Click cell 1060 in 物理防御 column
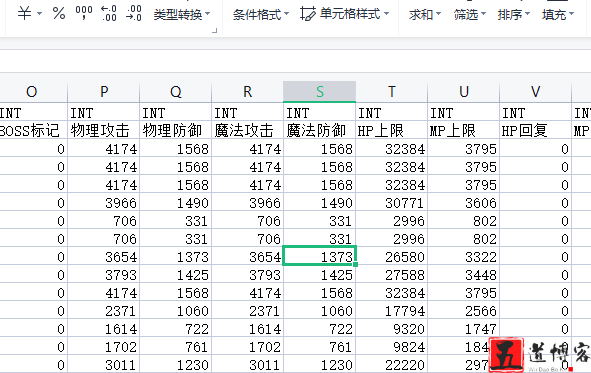This screenshot has width=591, height=373. (x=176, y=311)
